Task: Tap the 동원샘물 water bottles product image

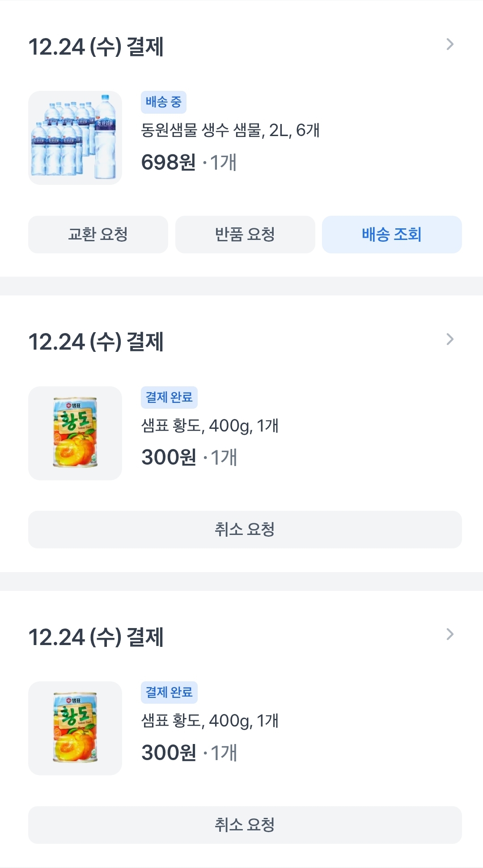Action: pyautogui.click(x=75, y=138)
